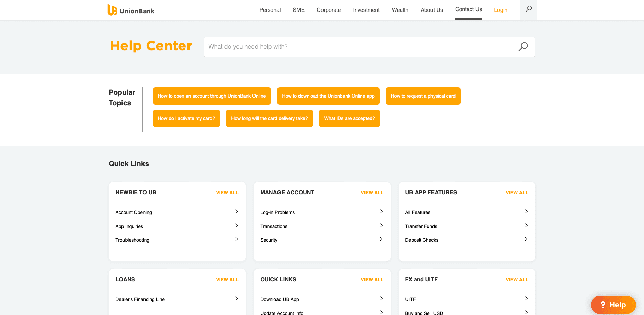This screenshot has width=644, height=315.
Task: Open 'How to open an account through UnionBank Online'
Action: click(212, 96)
